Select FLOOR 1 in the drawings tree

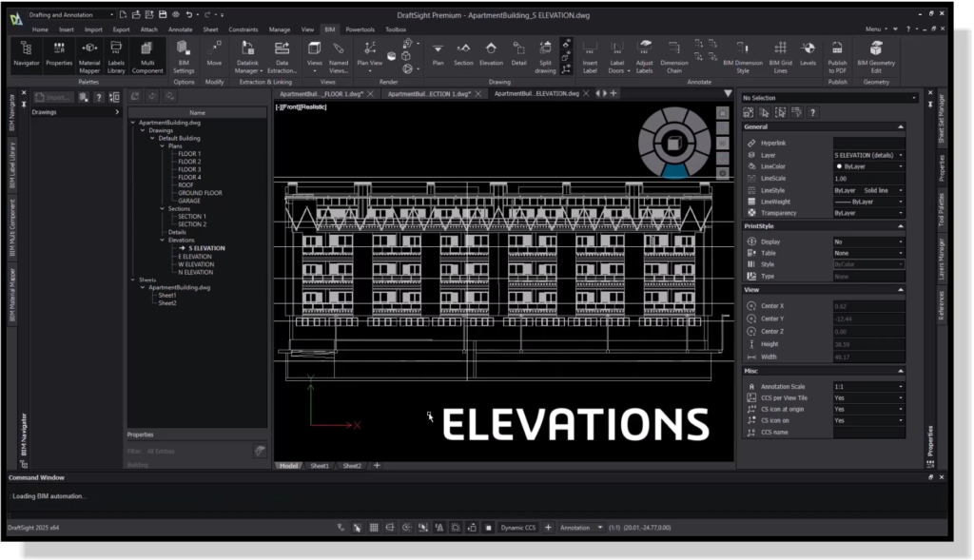pyautogui.click(x=188, y=154)
